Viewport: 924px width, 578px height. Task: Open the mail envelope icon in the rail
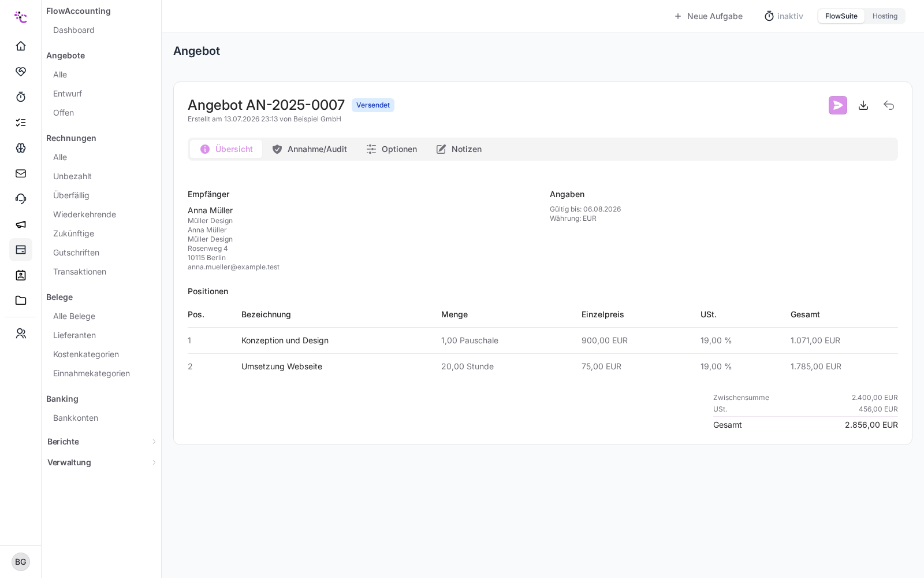[21, 173]
